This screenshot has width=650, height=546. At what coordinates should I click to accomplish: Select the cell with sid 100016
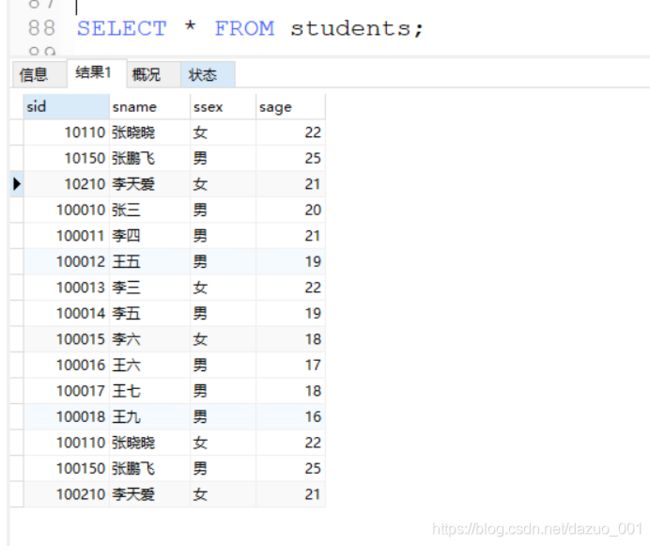tap(66, 365)
